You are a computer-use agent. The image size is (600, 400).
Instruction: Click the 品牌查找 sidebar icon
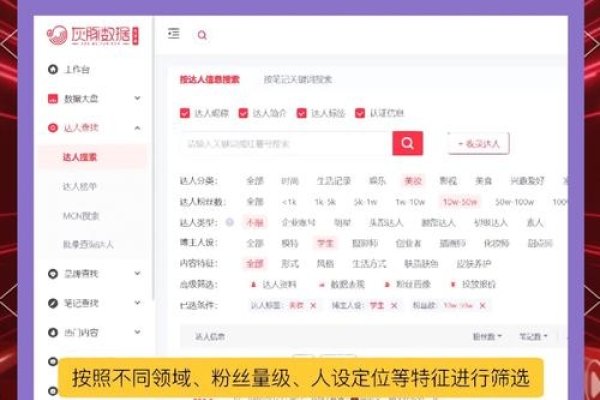(x=53, y=274)
